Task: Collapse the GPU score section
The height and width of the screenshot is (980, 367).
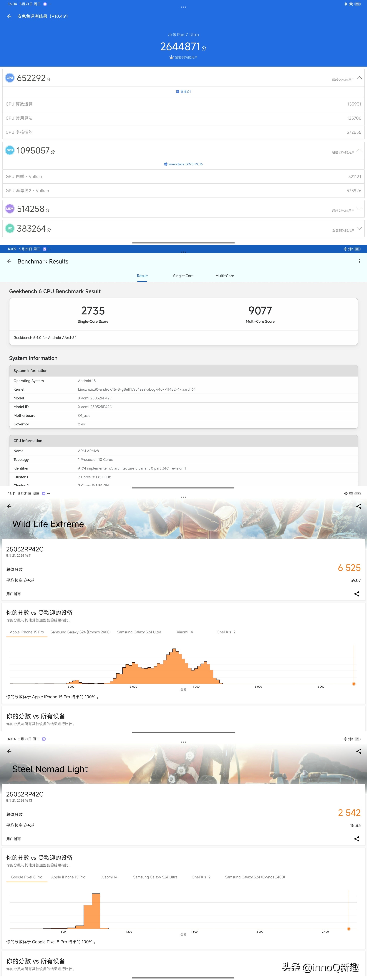Action: (x=359, y=151)
